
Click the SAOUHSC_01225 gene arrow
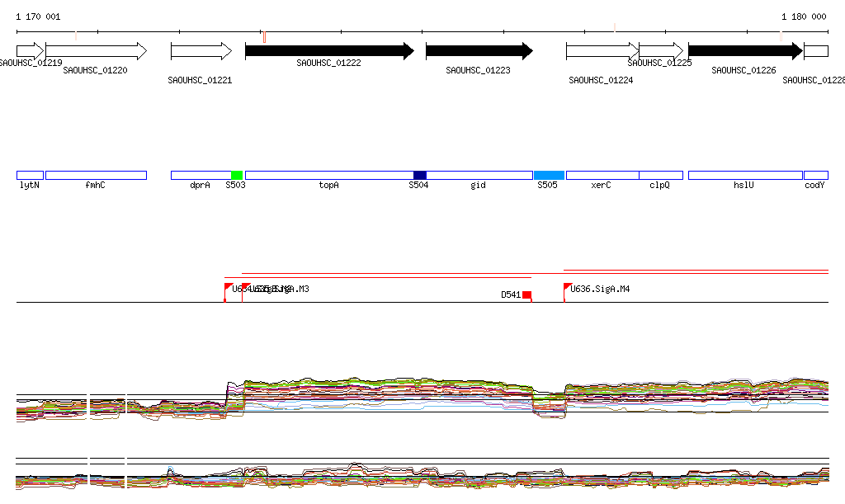tap(661, 51)
